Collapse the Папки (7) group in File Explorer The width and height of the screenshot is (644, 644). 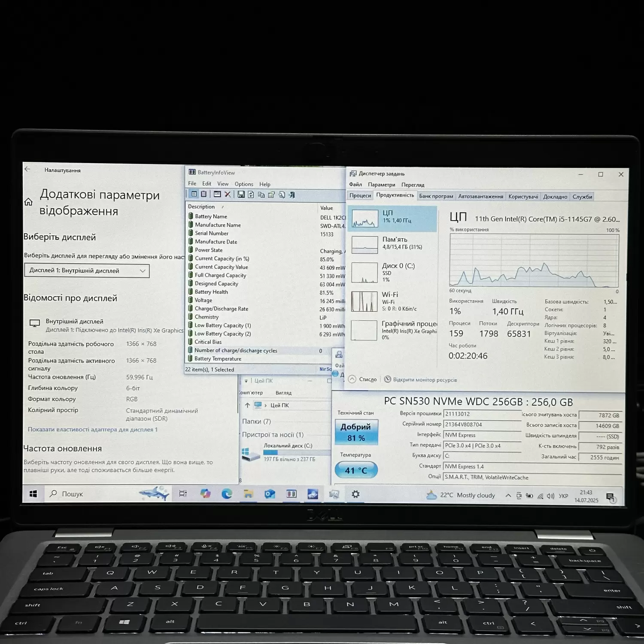pyautogui.click(x=256, y=421)
